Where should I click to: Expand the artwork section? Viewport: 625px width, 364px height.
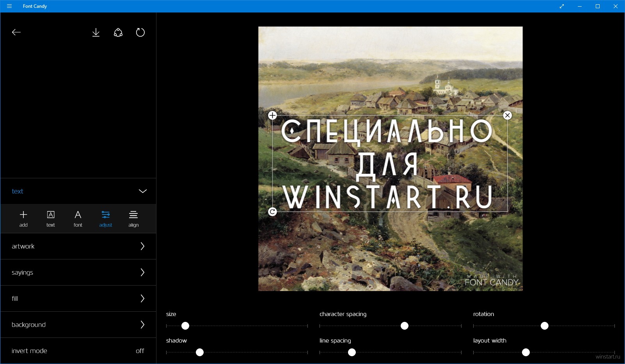point(78,246)
